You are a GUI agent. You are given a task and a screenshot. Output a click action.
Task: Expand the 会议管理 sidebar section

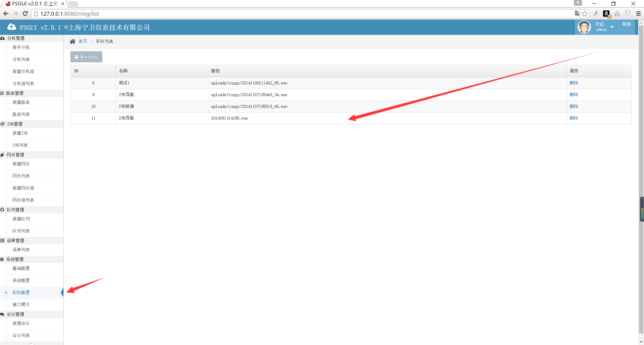click(15, 314)
